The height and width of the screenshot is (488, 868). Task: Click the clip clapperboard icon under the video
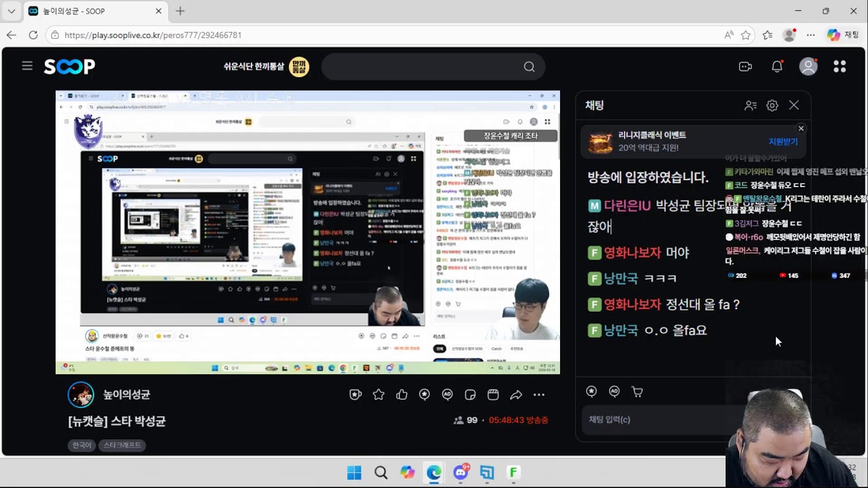(493, 394)
